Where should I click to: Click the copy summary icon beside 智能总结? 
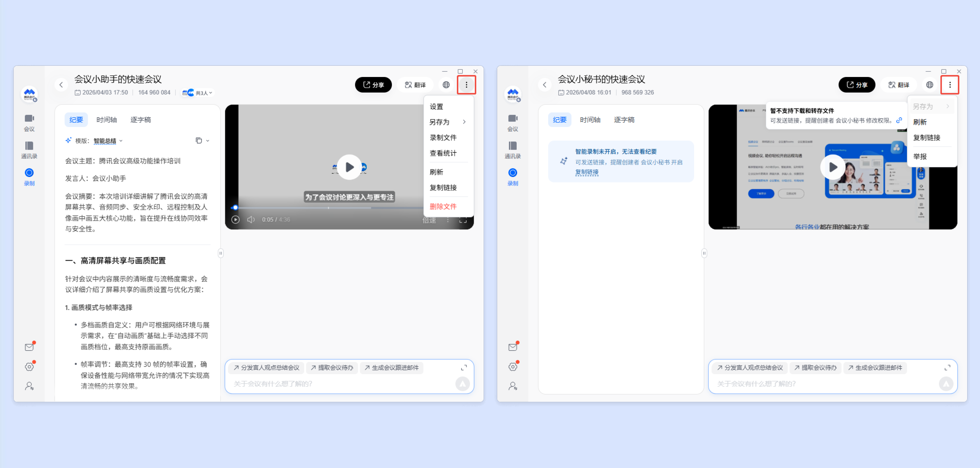(199, 140)
